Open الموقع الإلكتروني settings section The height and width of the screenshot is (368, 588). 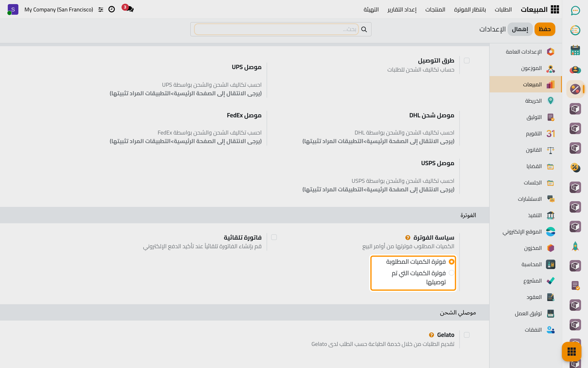526,232
